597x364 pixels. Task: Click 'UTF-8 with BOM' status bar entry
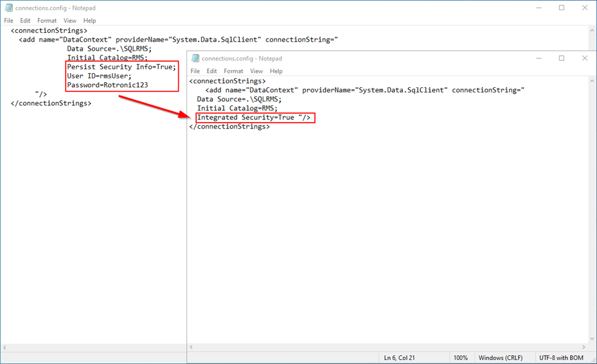tap(561, 358)
